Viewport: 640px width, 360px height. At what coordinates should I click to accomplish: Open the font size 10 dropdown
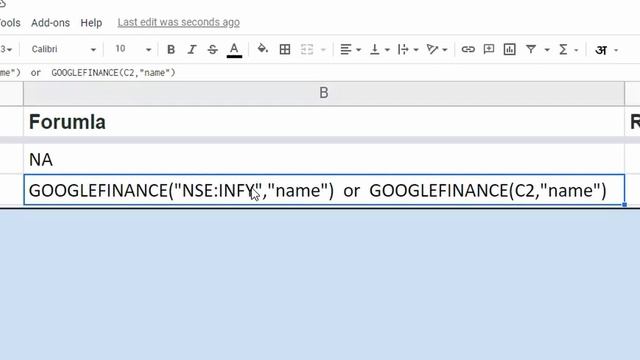click(x=133, y=49)
